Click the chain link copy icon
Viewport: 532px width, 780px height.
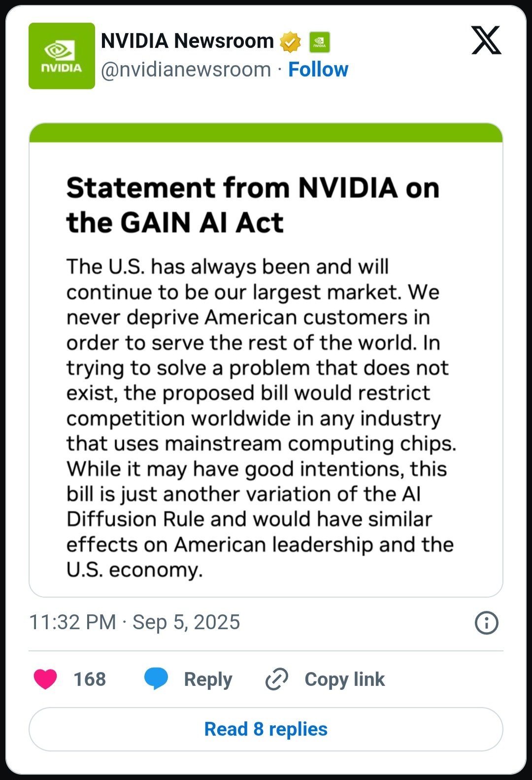tap(277, 679)
